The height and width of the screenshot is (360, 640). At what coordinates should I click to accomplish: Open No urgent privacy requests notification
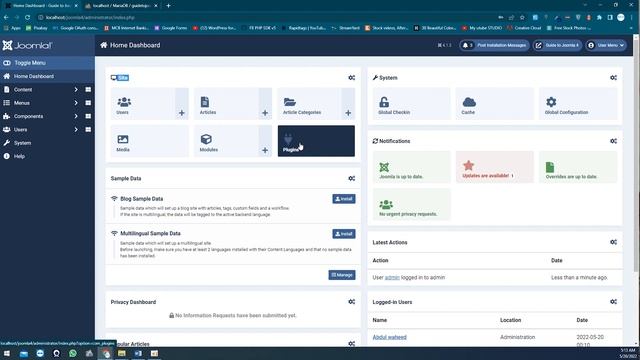[411, 204]
